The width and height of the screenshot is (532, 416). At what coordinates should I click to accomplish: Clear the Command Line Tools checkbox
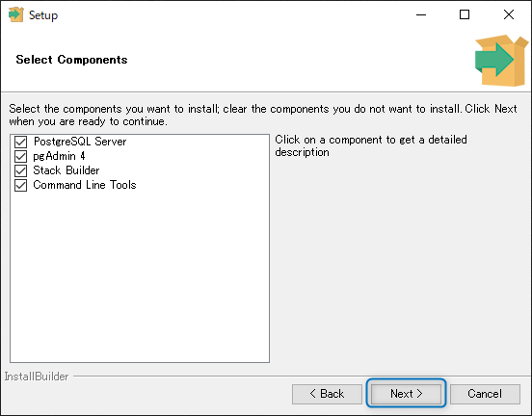tap(20, 185)
